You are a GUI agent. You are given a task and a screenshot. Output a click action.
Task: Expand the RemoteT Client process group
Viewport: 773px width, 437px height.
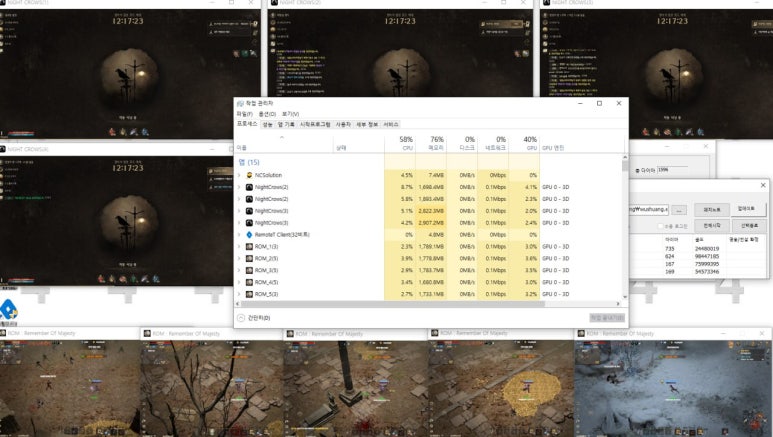click(240, 235)
